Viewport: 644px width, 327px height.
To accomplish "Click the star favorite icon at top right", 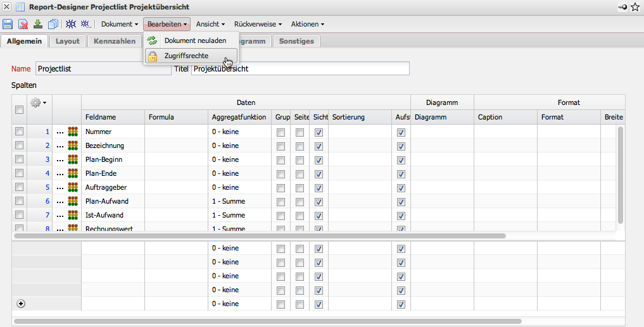I will 635,7.
